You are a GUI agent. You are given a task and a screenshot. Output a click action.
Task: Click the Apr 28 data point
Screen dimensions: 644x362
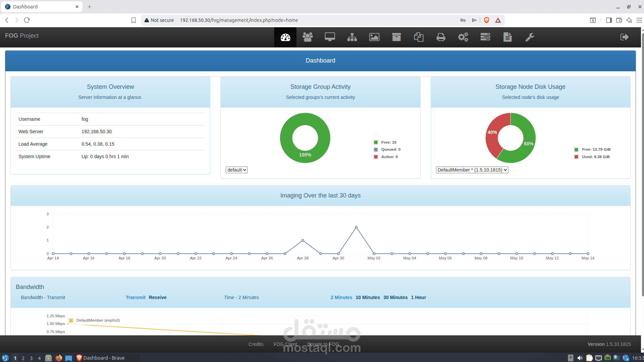(x=303, y=241)
